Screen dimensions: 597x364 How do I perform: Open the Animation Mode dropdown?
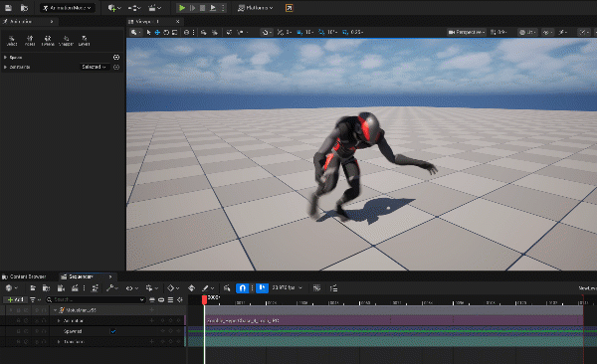68,8
